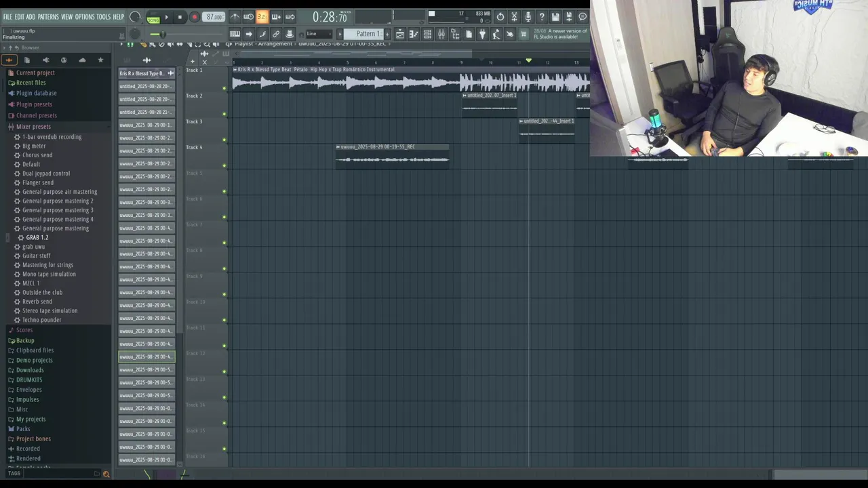Image resolution: width=868 pixels, height=488 pixels.
Task: Select the Kris R x Blessd picker item
Action: [146, 73]
